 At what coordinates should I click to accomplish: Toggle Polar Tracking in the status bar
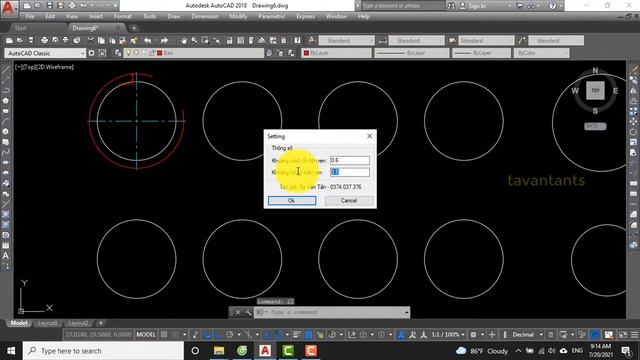(229, 335)
